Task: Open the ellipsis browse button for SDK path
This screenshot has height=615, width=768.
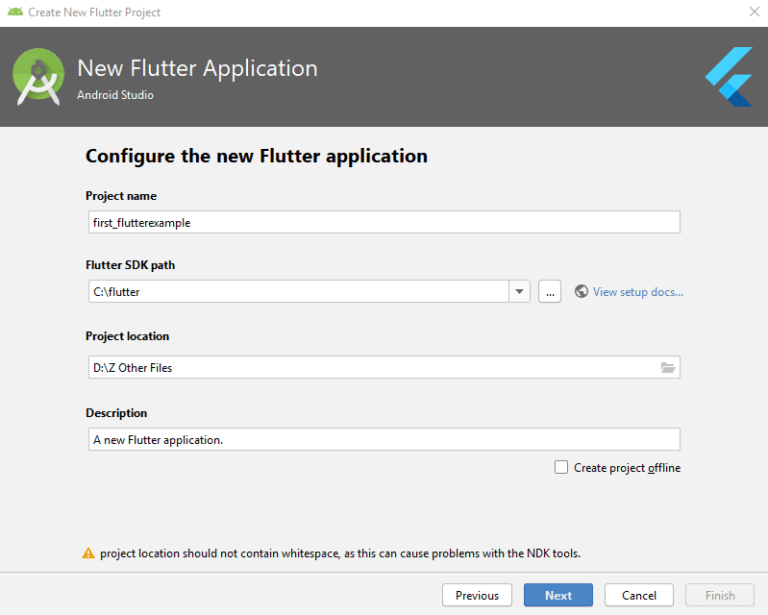Action: pos(550,292)
